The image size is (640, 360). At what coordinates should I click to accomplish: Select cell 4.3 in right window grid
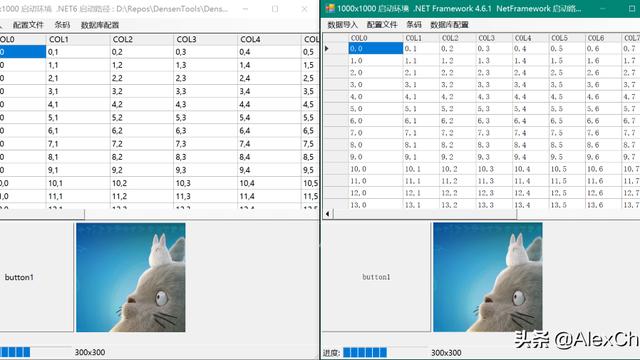coord(495,97)
